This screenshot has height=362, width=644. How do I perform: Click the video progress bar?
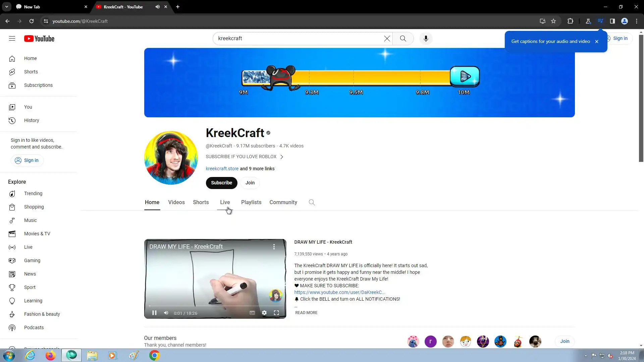pyautogui.click(x=215, y=306)
